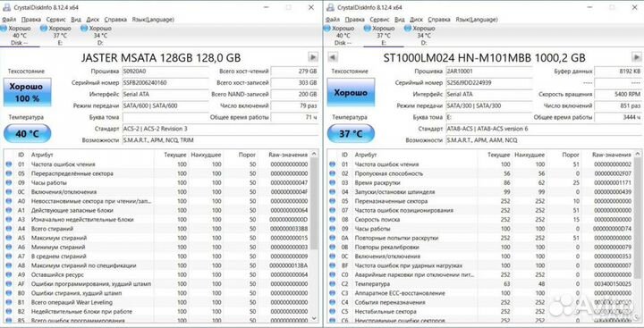644x328 pixels.
Task: Click the Хорошо 100 % health status button
Action: [27, 92]
